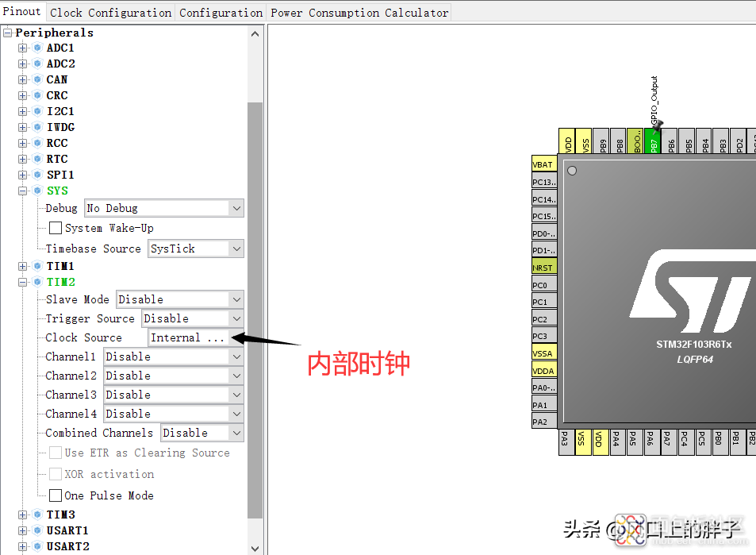Open the Clock Source Internal dropdown
The height and width of the screenshot is (555, 756).
(x=196, y=337)
